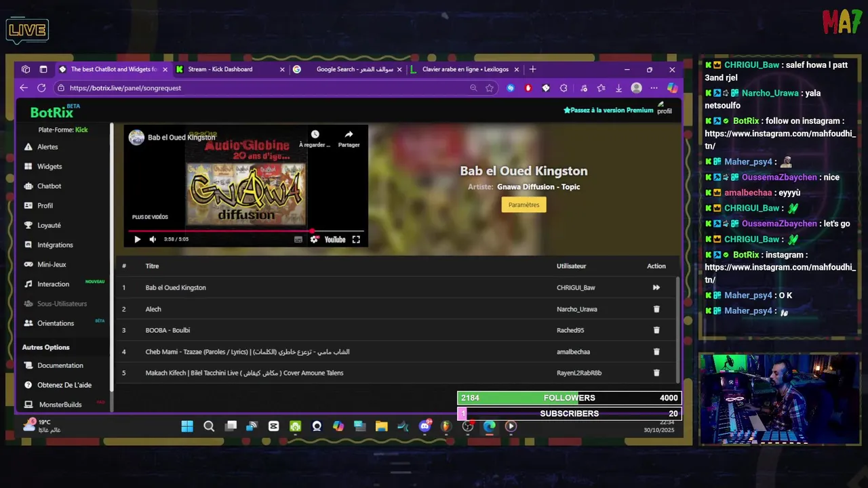Open File Explorer from taskbar
The image size is (868, 488).
click(381, 426)
